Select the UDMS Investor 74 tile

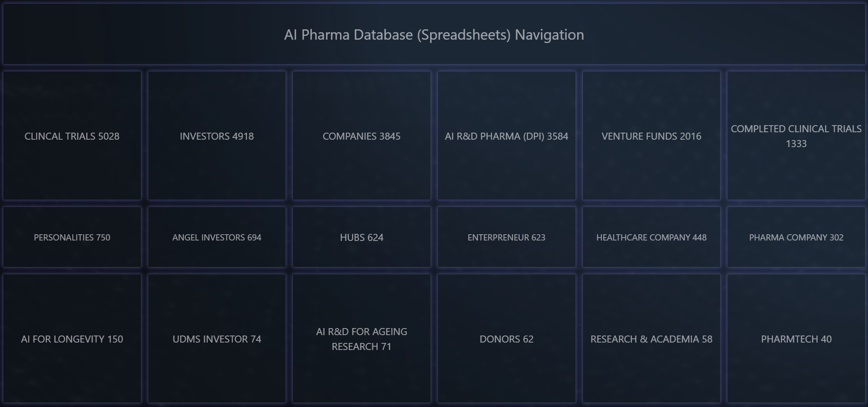(216, 339)
